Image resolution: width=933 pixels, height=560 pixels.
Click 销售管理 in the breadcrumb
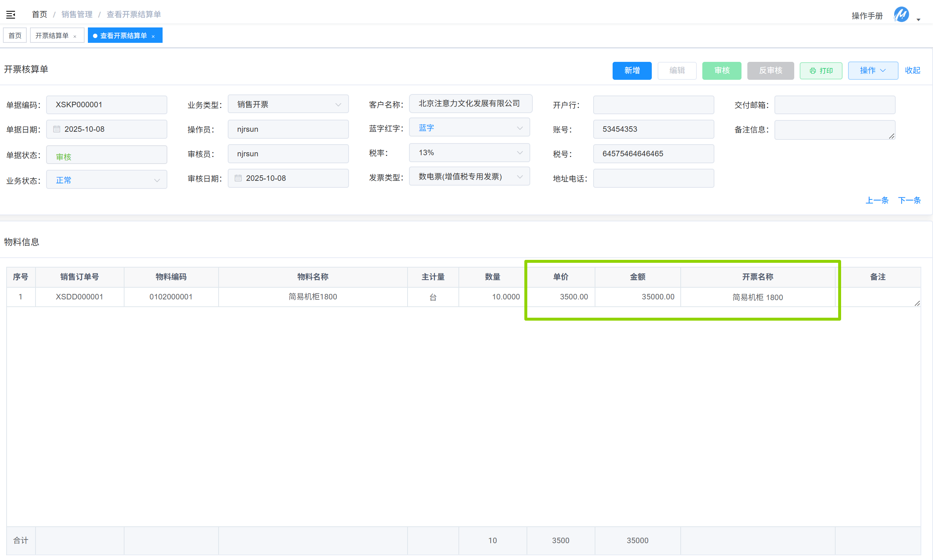pyautogui.click(x=77, y=14)
